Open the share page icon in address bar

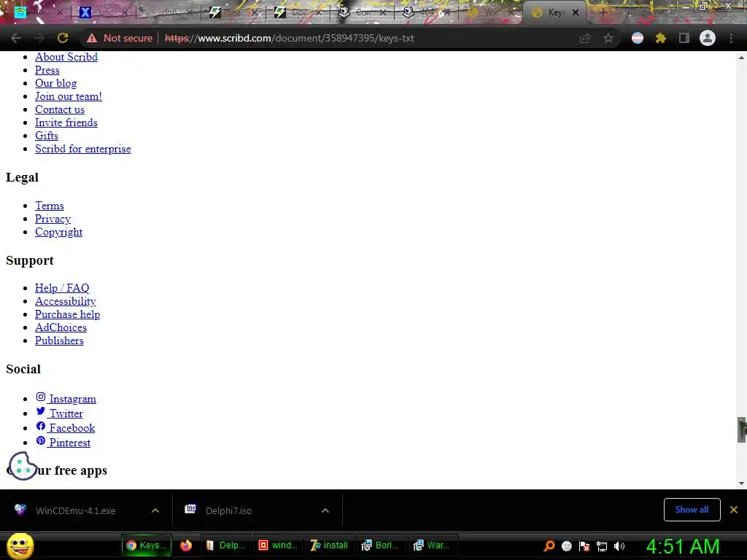pyautogui.click(x=585, y=38)
